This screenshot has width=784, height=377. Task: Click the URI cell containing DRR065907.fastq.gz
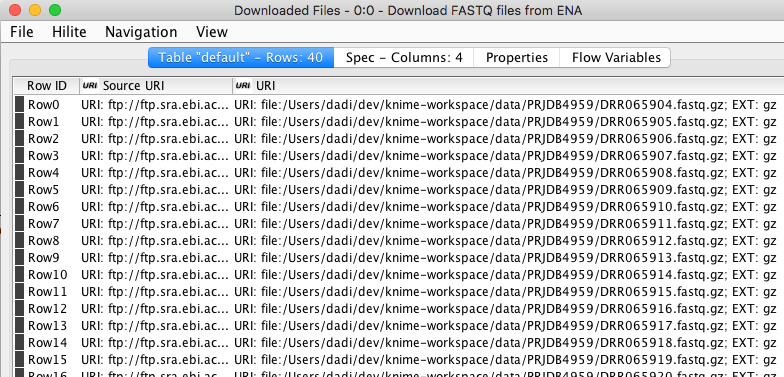pyautogui.click(x=508, y=156)
